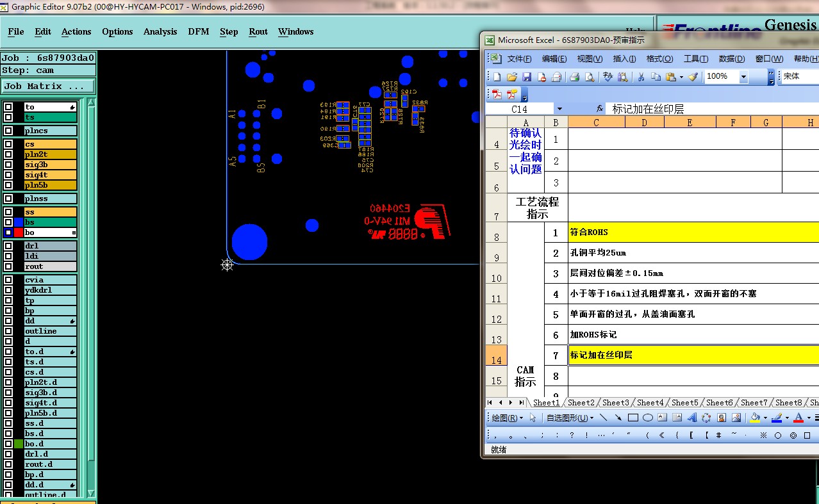
Task: Select the Rectangle drawing tool
Action: [633, 418]
